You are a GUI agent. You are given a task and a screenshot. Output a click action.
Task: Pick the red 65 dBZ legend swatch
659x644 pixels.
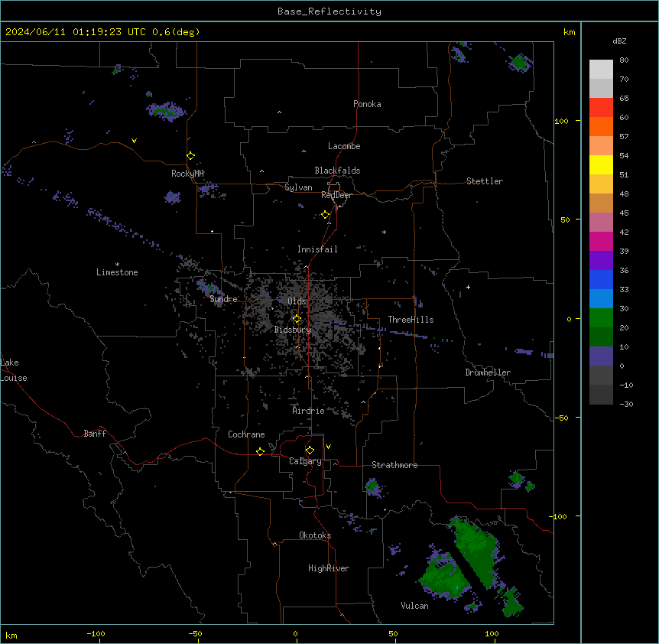pyautogui.click(x=601, y=108)
